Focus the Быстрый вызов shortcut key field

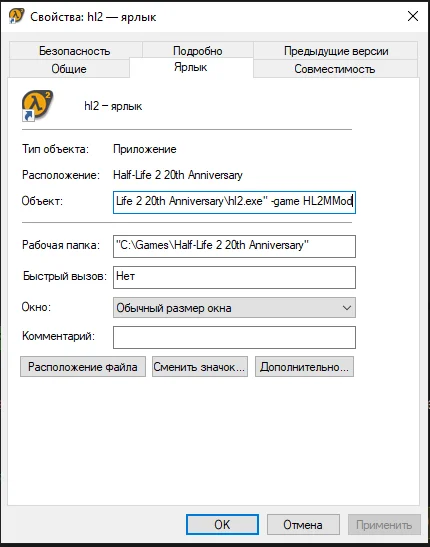tap(234, 277)
